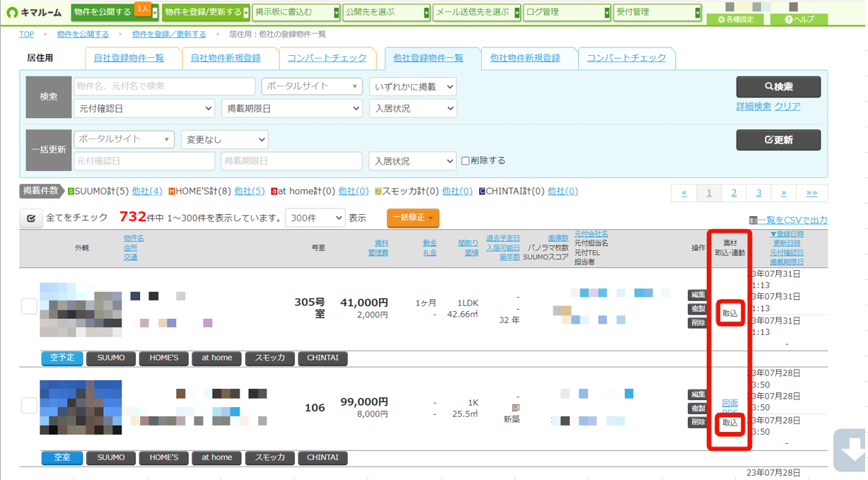Click the 検索 search button
Screen dimensions: 868x480
(778, 87)
